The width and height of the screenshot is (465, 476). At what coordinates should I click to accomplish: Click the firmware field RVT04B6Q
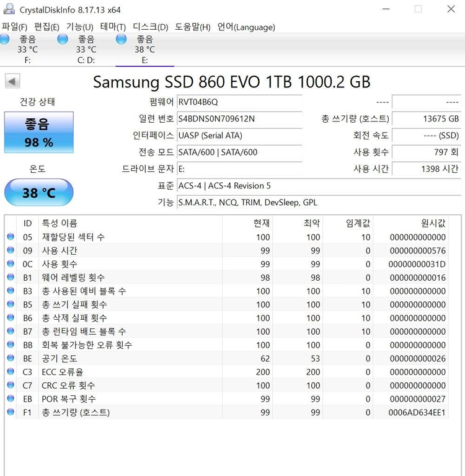(239, 102)
